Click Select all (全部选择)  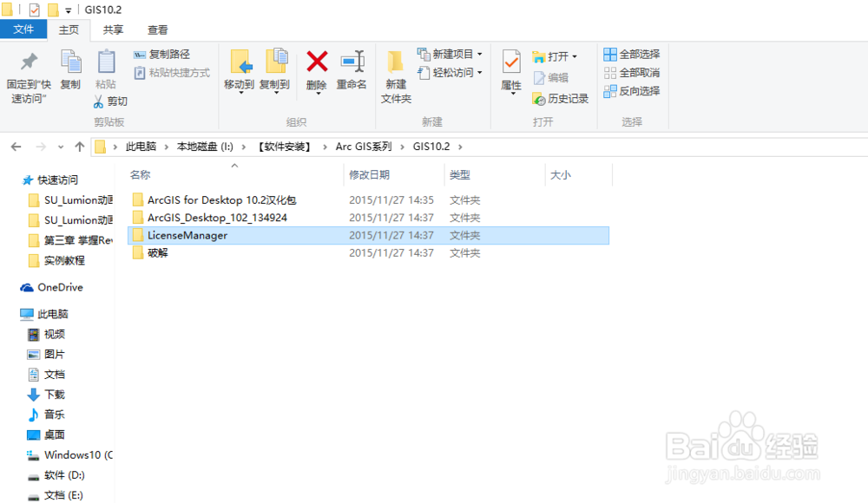632,55
